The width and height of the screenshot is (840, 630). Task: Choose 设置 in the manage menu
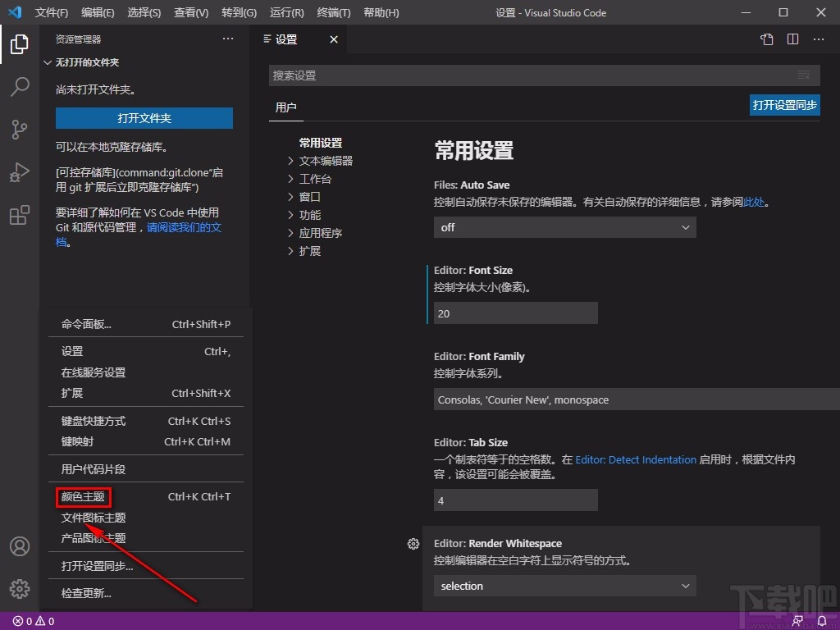[x=146, y=351]
